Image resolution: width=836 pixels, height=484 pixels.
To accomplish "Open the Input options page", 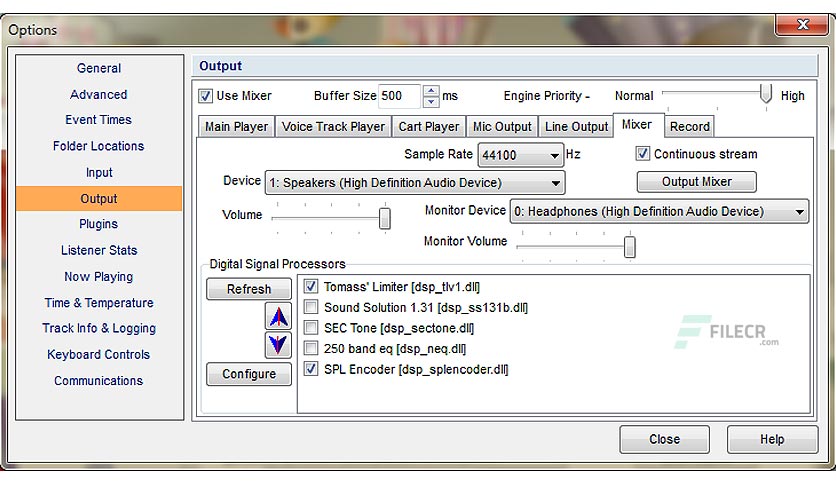I will (99, 173).
